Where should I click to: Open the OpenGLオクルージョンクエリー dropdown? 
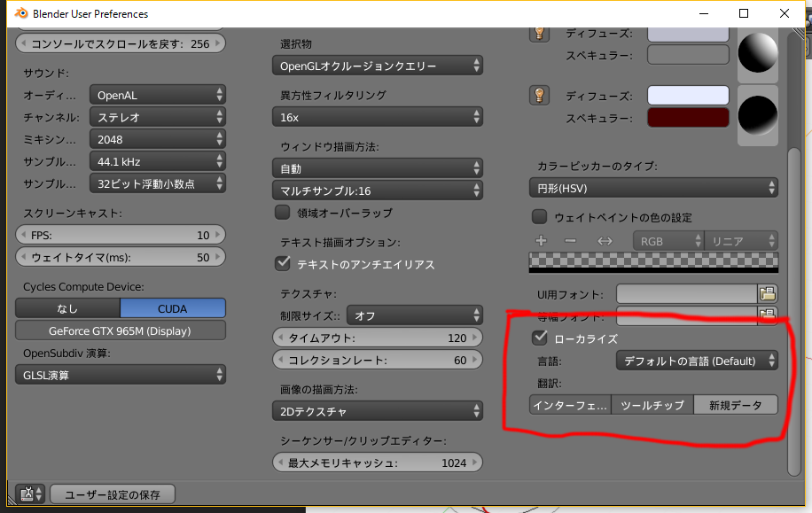click(378, 66)
